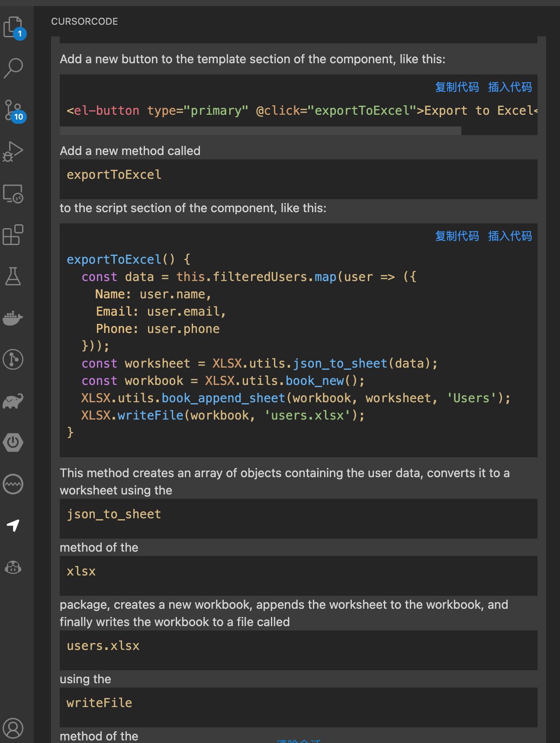Open the Search panel

pyautogui.click(x=13, y=68)
